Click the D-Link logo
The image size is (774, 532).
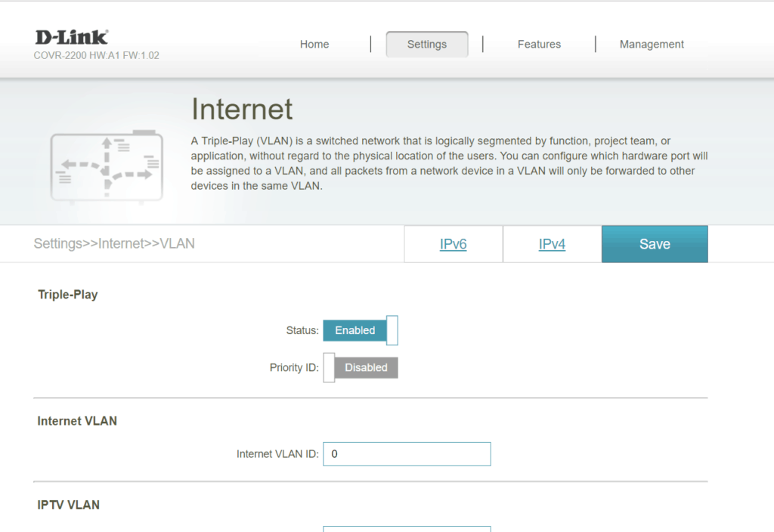point(72,37)
